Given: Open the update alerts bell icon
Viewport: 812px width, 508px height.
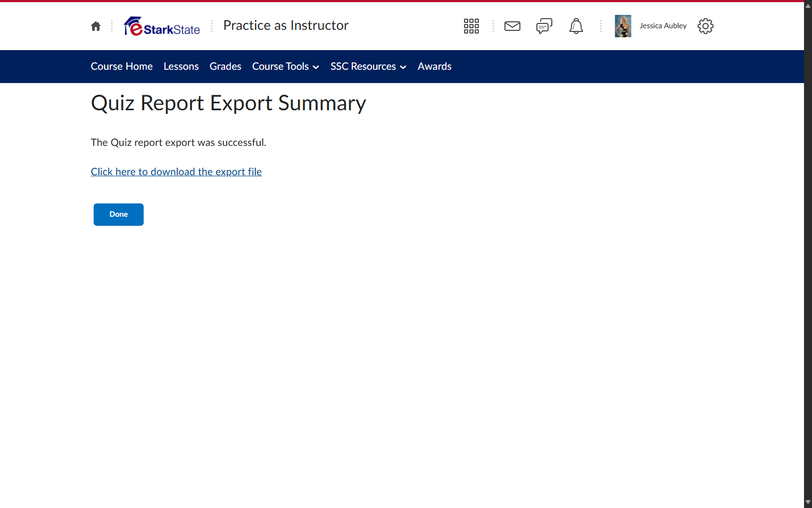Looking at the screenshot, I should point(576,26).
